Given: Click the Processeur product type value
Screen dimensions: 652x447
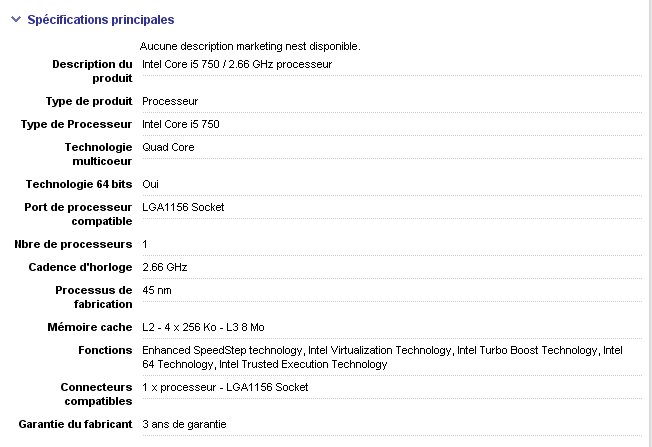Looking at the screenshot, I should (x=170, y=101).
